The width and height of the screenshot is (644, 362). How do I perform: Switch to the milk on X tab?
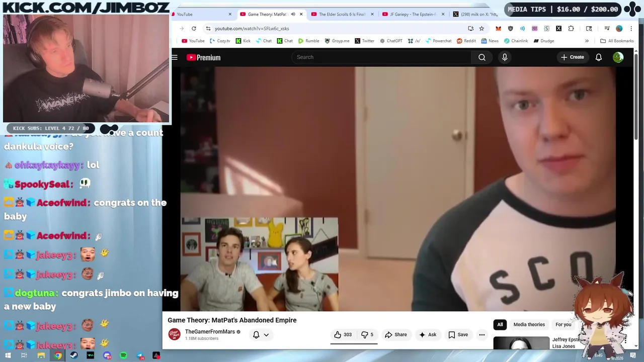pos(475,14)
